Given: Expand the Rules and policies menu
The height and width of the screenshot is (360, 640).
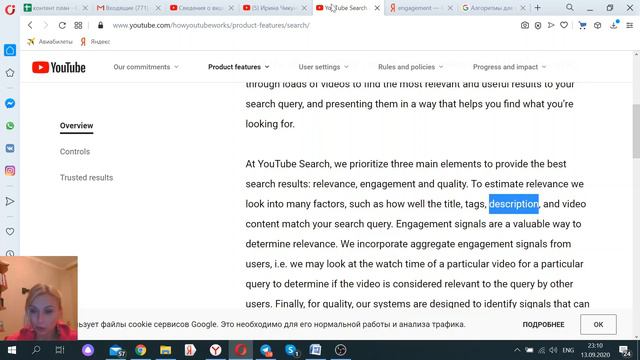Looking at the screenshot, I should 411,67.
